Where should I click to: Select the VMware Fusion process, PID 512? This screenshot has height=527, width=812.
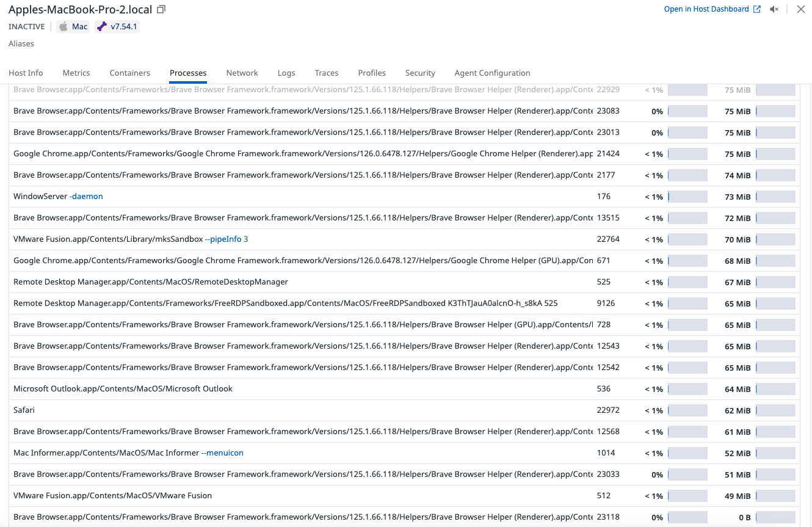coord(404,496)
